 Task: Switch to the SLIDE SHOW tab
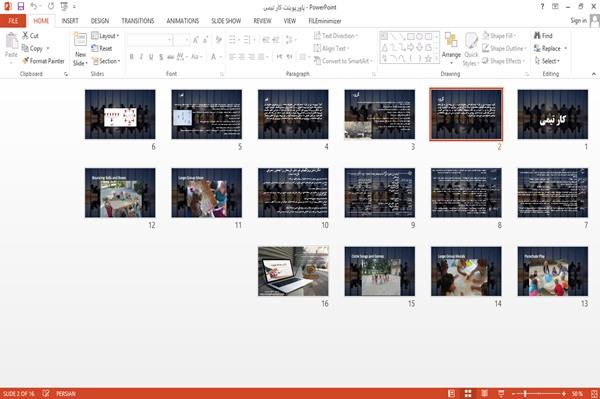pos(226,21)
